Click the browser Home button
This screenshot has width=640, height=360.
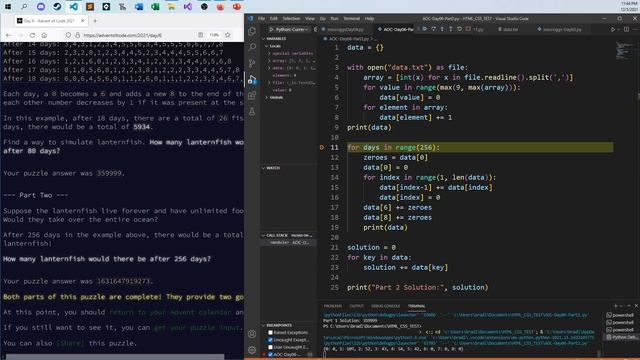tap(44, 35)
